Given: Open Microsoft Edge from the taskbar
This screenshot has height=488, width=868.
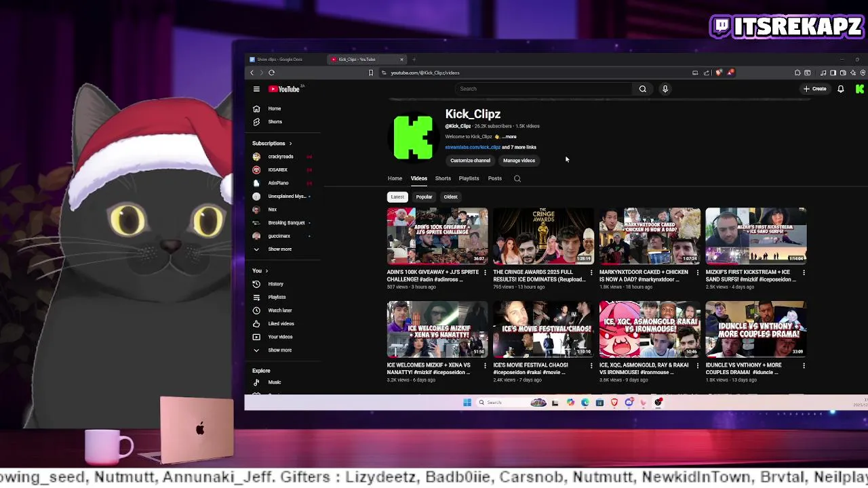Looking at the screenshot, I should point(585,403).
